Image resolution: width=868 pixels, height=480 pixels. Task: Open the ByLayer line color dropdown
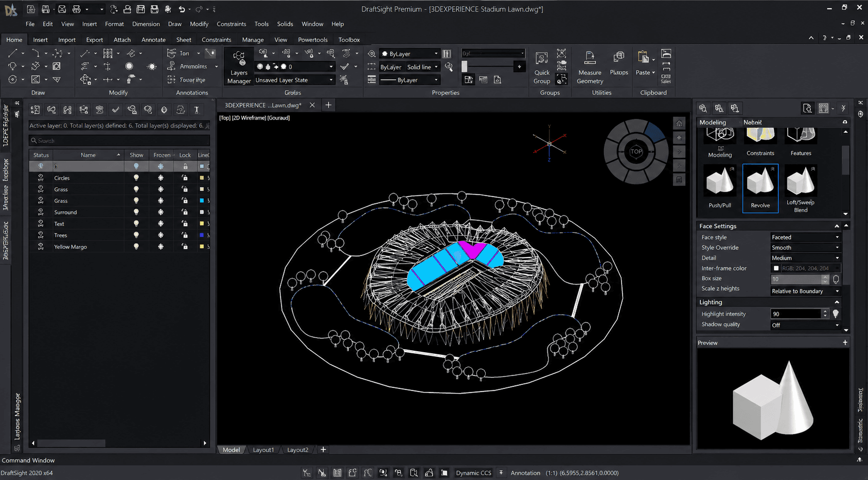(x=409, y=54)
